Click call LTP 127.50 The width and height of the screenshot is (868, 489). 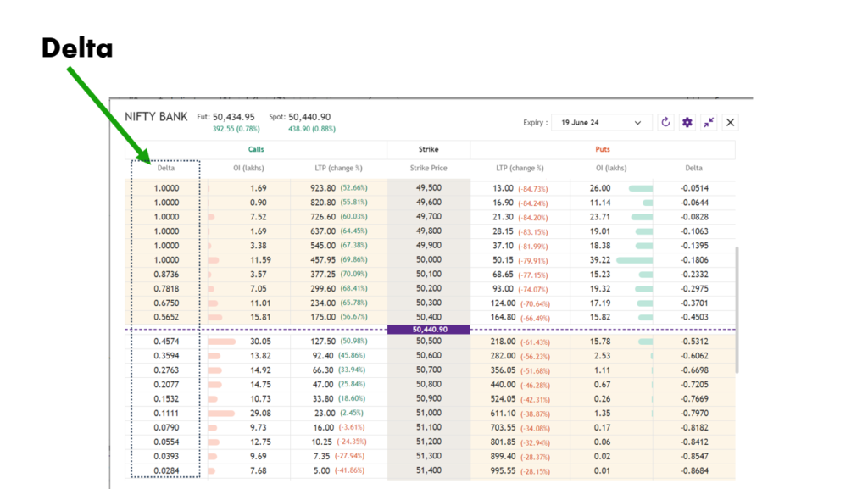(x=323, y=342)
